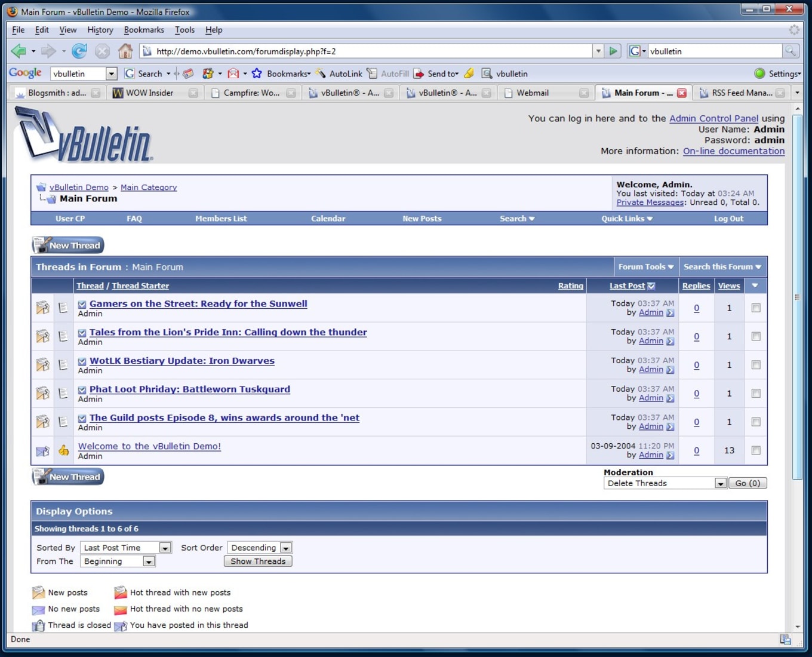Reload the page with the refresh icon
The height and width of the screenshot is (657, 812).
[x=79, y=51]
